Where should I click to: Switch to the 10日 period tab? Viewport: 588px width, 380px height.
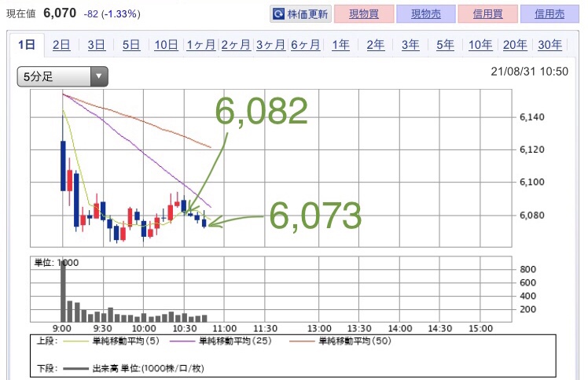[x=166, y=45]
